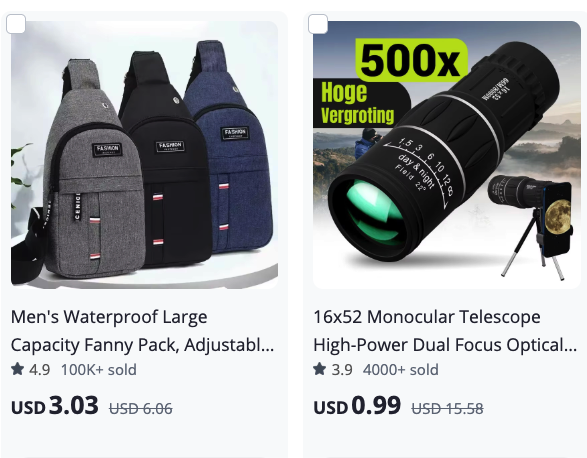Click the USD 0.99 price

point(357,406)
